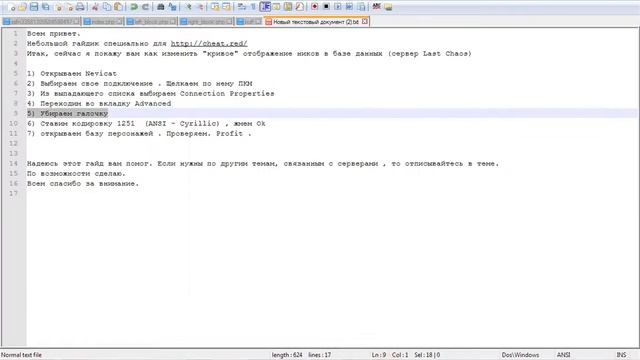Viewport: 640px width, 360px height.
Task: Enable synchronized horizontal scrolling icon
Action: coord(226,7)
